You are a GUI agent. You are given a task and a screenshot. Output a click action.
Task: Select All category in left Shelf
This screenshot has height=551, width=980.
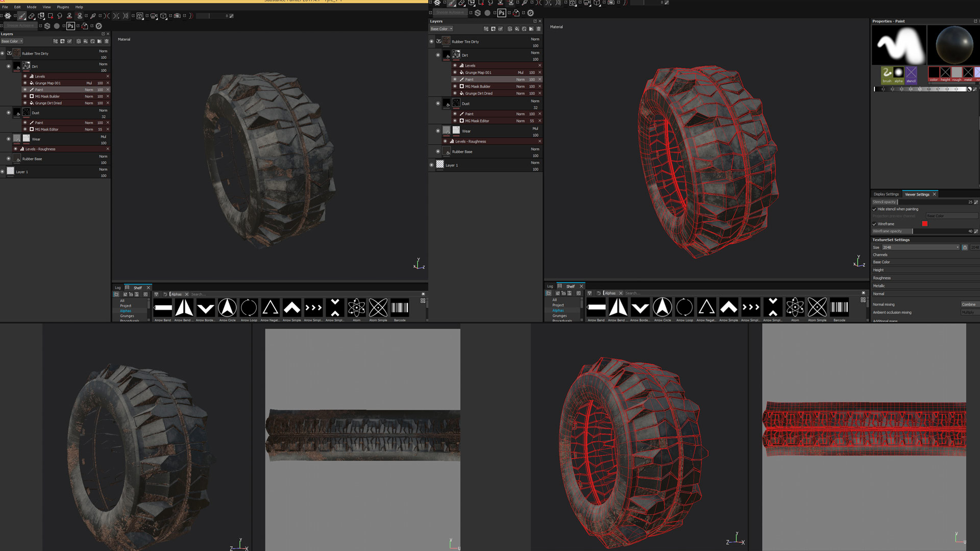(x=122, y=300)
